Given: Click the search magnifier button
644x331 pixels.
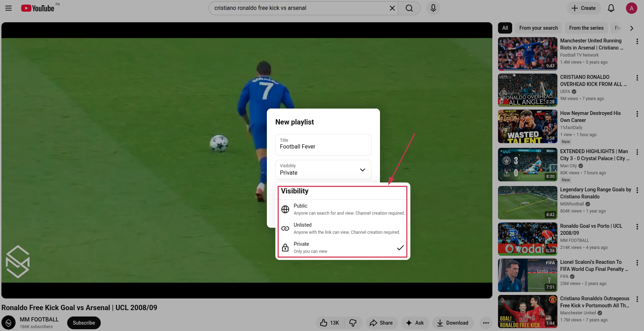Looking at the screenshot, I should pos(409,8).
